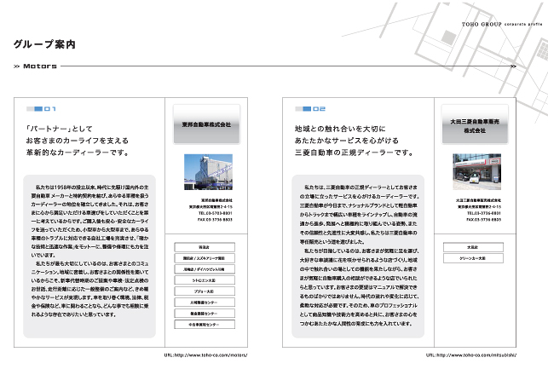Click the TEL.03-3736-8831 phone number
Image resolution: width=548 pixels, height=392 pixels.
(x=484, y=213)
